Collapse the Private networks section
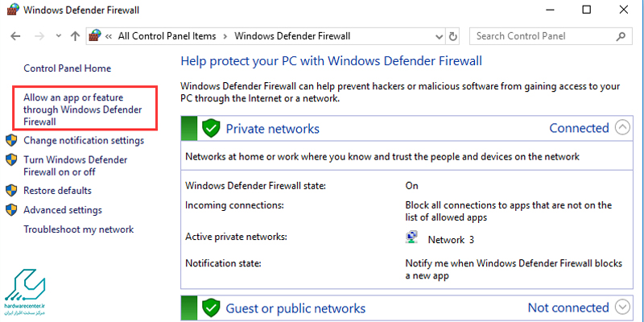This screenshot has height=322, width=644. pyautogui.click(x=621, y=128)
